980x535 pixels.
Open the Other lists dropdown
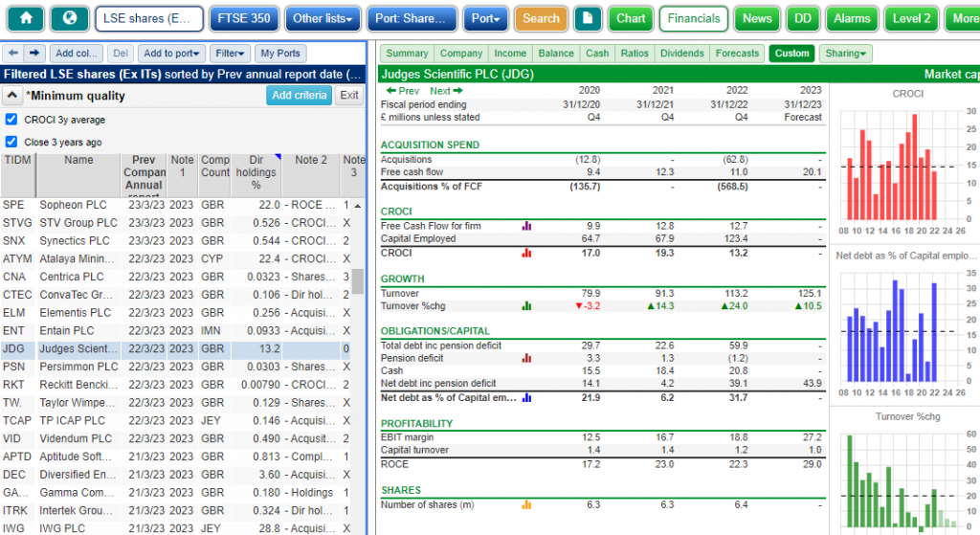[323, 19]
